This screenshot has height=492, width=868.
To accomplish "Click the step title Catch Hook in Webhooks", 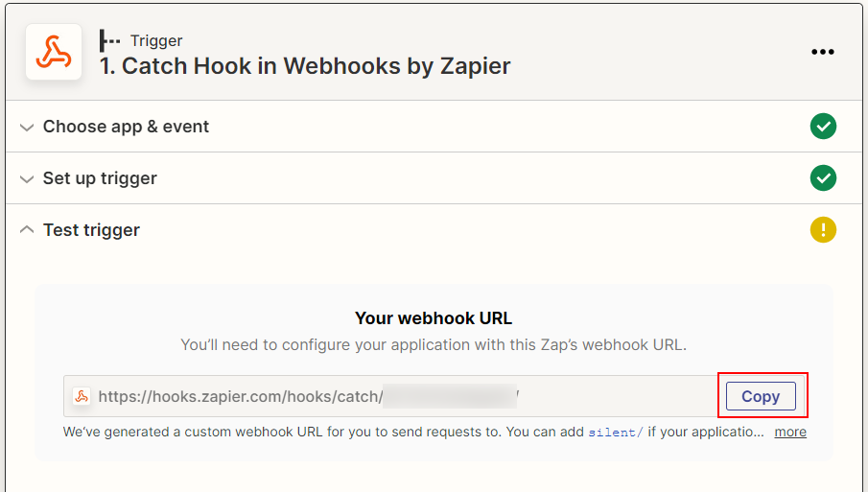I will 305,66.
